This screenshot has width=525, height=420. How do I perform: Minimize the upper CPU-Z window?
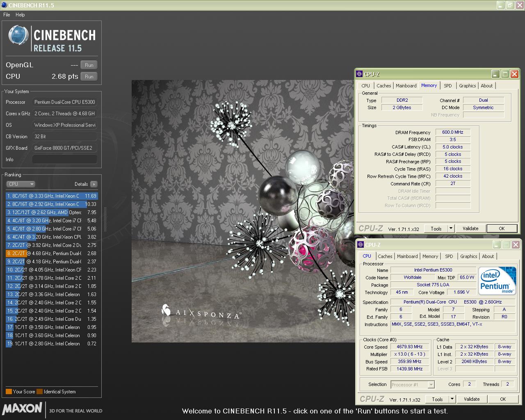(495, 74)
